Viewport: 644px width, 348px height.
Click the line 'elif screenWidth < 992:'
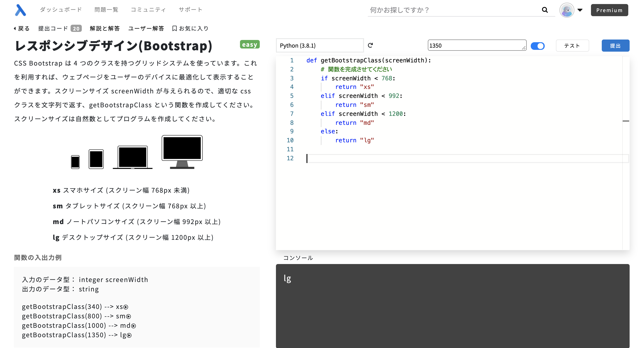(362, 96)
